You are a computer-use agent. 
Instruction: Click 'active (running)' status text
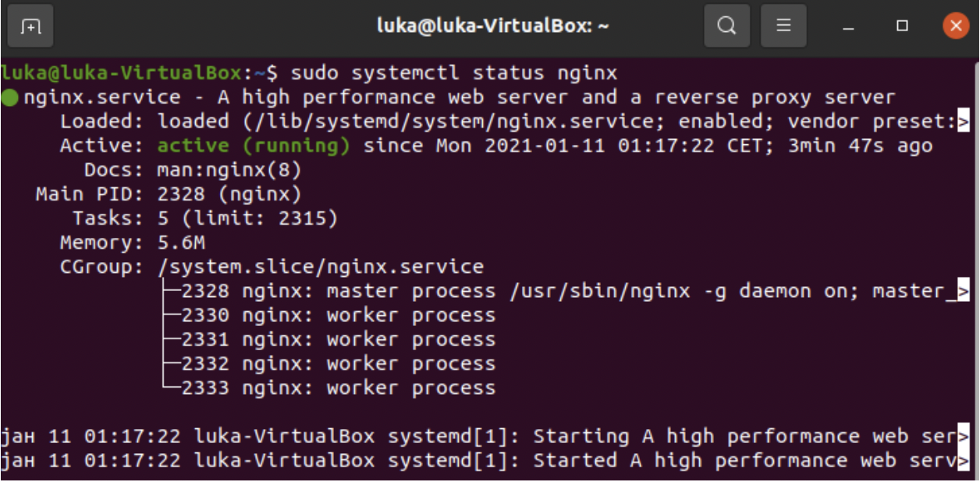(254, 146)
